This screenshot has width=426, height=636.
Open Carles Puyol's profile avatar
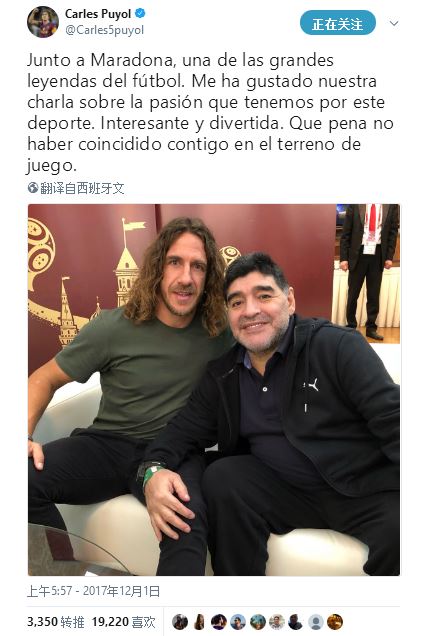click(43, 22)
